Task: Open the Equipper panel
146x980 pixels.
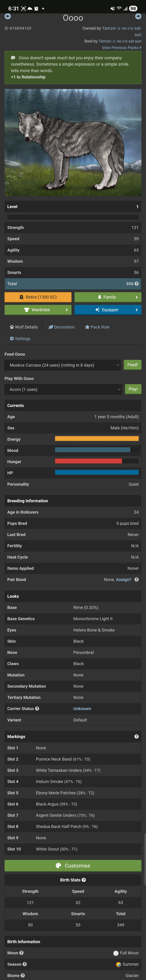Action: [x=108, y=310]
